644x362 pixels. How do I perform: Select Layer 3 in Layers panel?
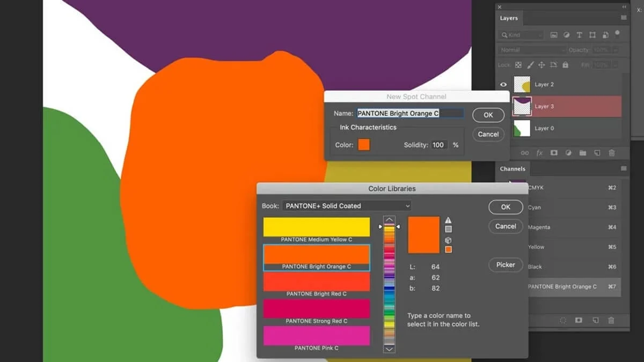tap(560, 106)
